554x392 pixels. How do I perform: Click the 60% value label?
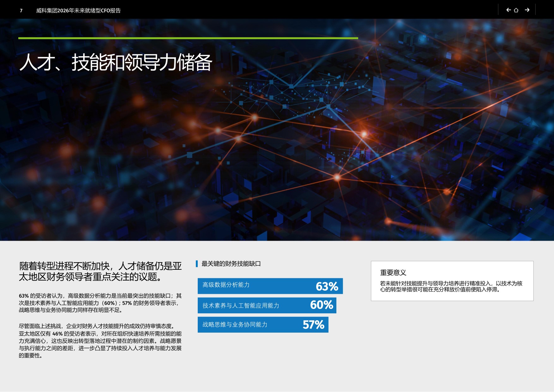[322, 305]
